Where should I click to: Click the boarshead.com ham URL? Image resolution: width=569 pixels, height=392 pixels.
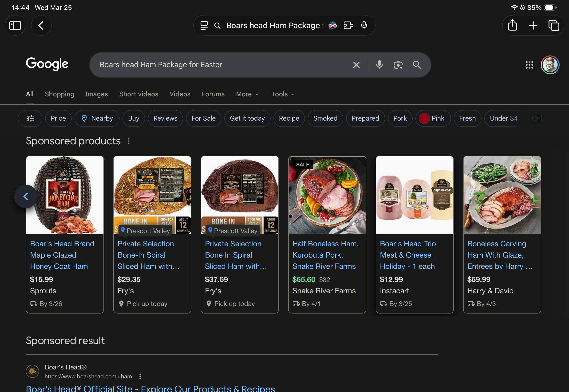88,376
